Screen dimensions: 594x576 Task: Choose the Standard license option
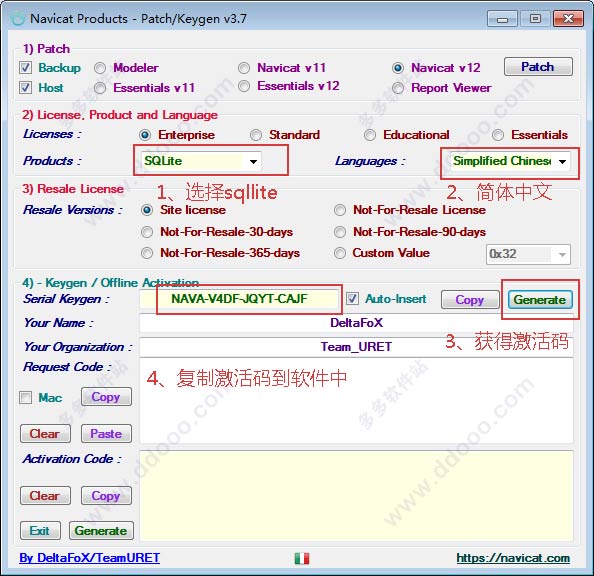pyautogui.click(x=256, y=135)
